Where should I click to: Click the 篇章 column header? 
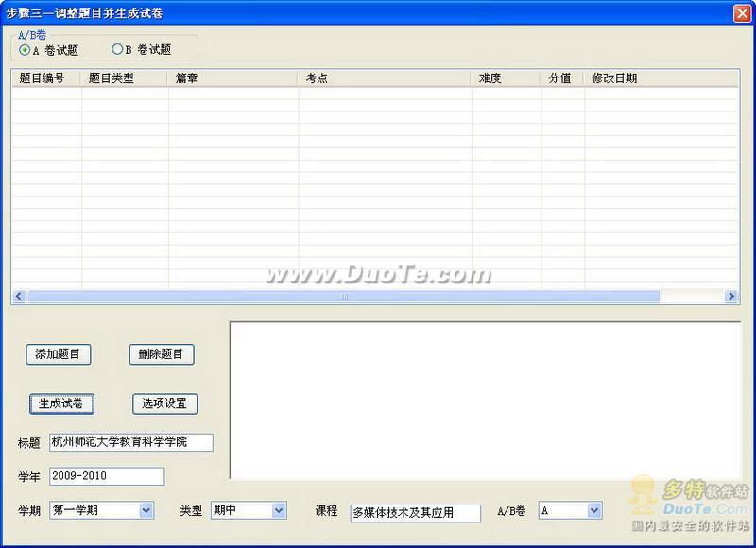pos(232,78)
